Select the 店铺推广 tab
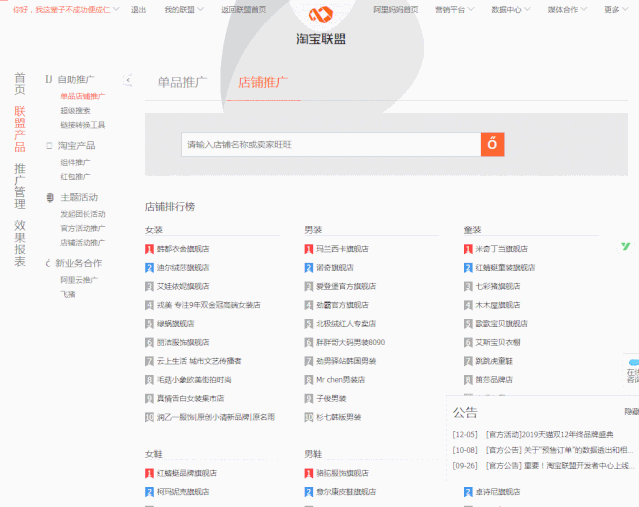 coord(262,82)
